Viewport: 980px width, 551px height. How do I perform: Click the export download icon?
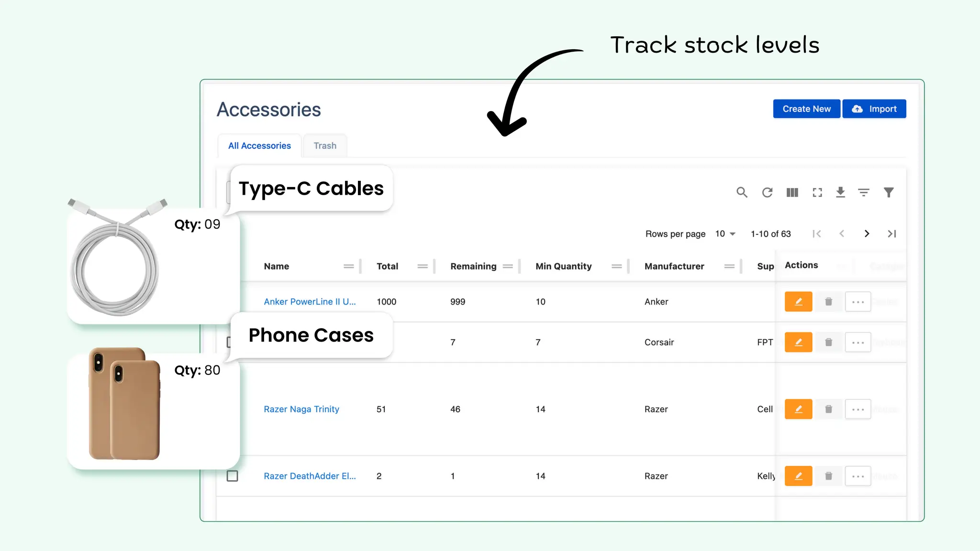[840, 192]
